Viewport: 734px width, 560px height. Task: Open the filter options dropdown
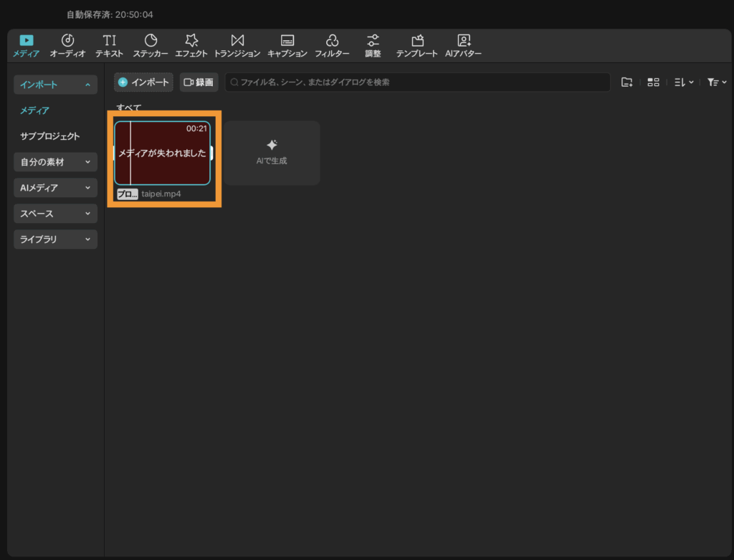pos(717,82)
